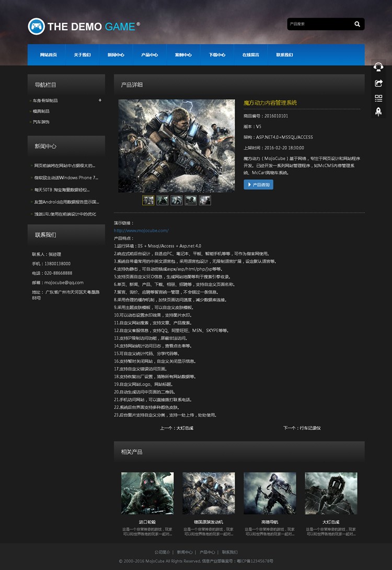Open 下载中心 navigation tab
The width and height of the screenshot is (392, 570).
tap(217, 55)
